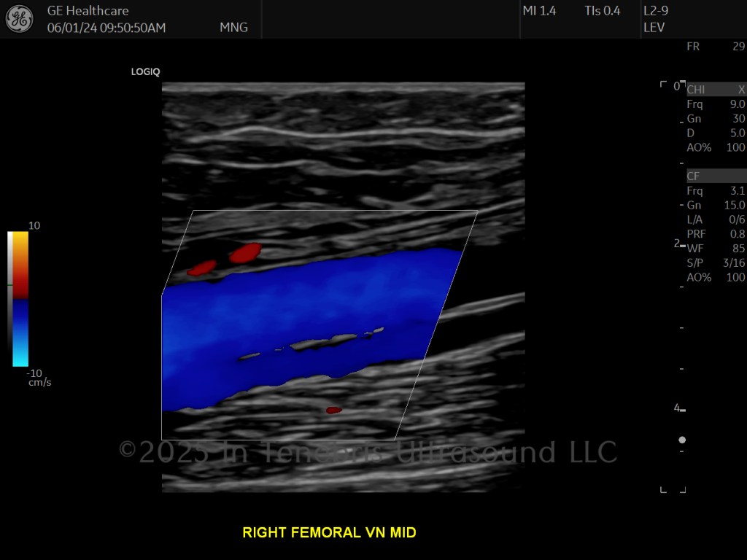Click the PRF 0.8 setting
Image resolution: width=747 pixels, height=560 pixels.
click(716, 234)
